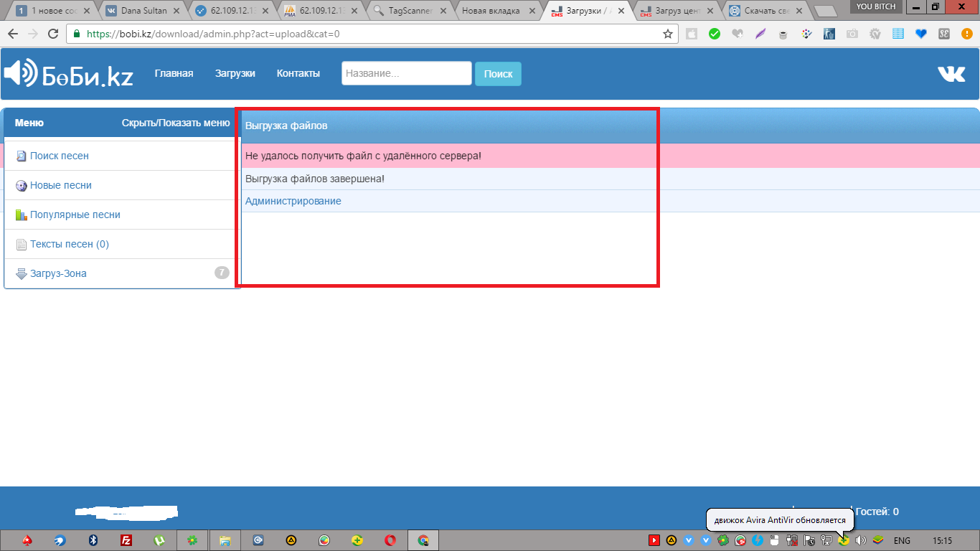
Task: Click the Меню panel heading
Action: point(29,123)
